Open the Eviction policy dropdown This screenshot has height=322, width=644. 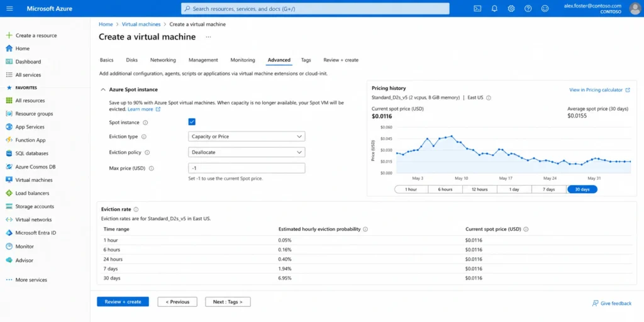(247, 152)
